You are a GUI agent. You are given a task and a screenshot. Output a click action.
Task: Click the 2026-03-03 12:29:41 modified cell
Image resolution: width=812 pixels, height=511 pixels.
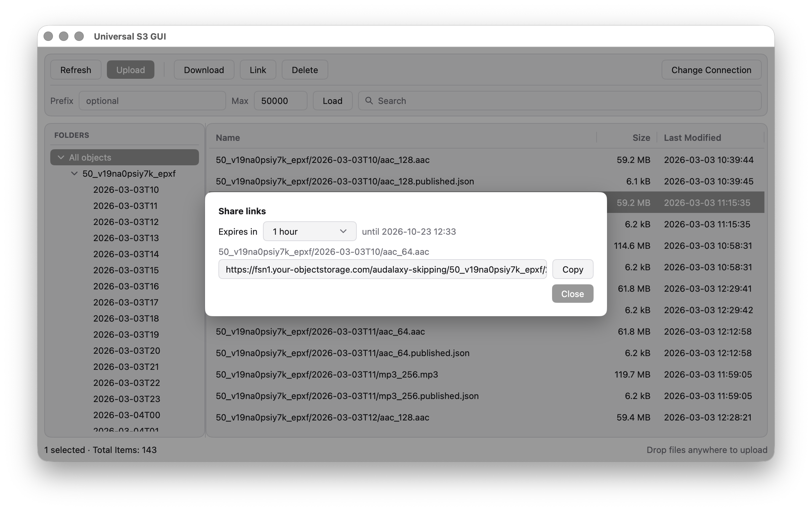click(708, 289)
